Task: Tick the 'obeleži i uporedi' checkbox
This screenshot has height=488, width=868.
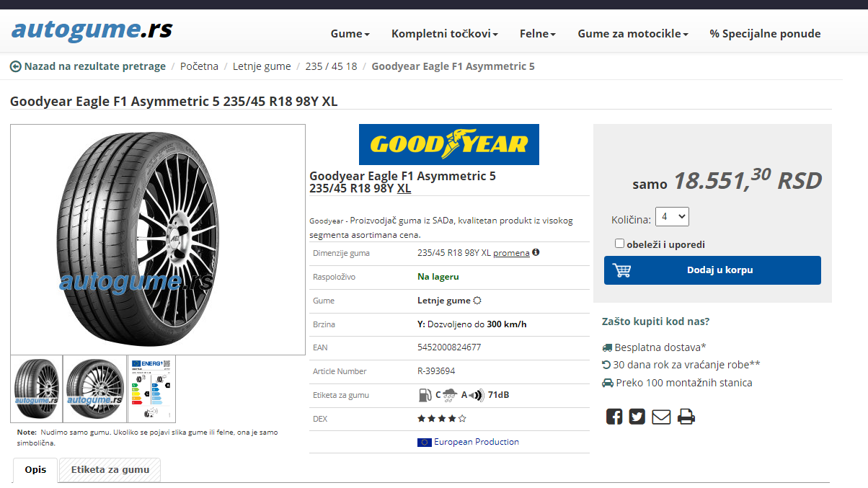Action: tap(619, 244)
